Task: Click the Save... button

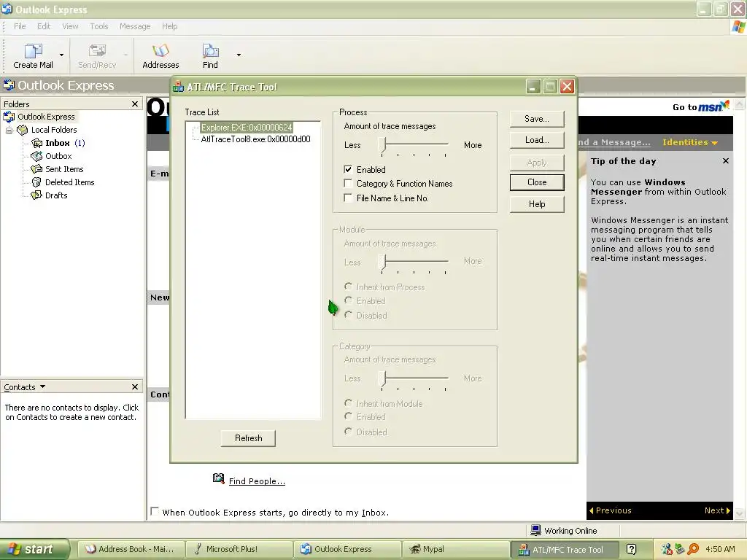Action: pos(537,119)
